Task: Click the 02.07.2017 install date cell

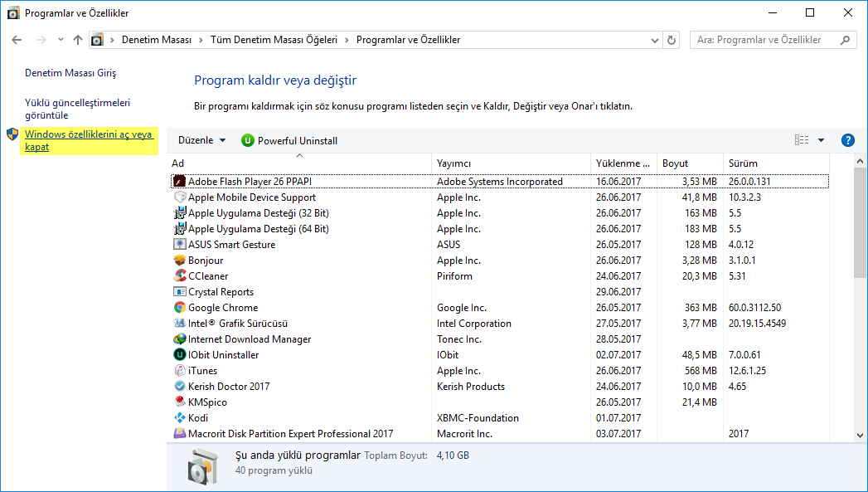Action: tap(618, 354)
